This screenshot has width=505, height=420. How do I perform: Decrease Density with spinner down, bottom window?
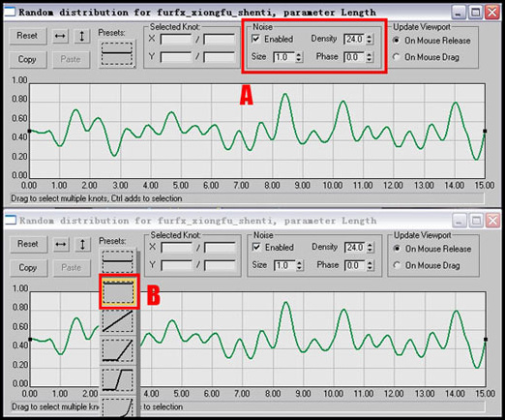371,251
